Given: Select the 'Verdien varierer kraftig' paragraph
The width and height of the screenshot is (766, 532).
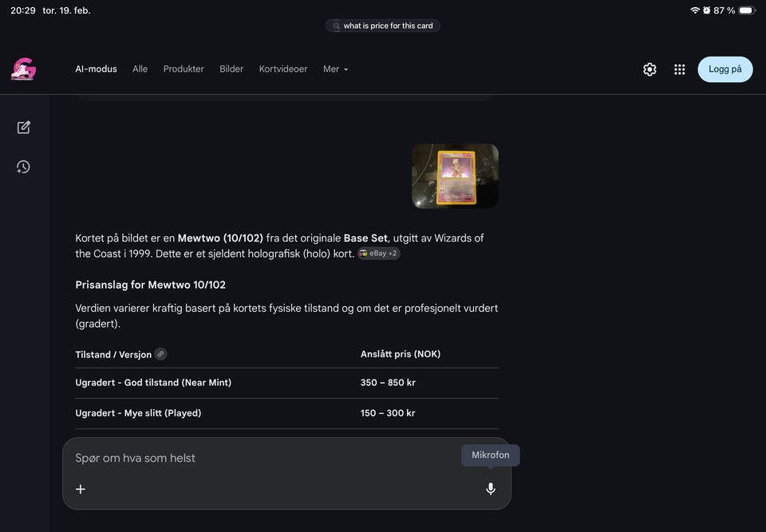Looking at the screenshot, I should (286, 316).
